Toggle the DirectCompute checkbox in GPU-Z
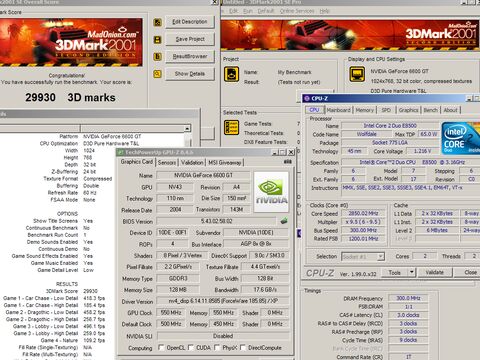Viewport: 480px width, 360px height. tap(243, 348)
